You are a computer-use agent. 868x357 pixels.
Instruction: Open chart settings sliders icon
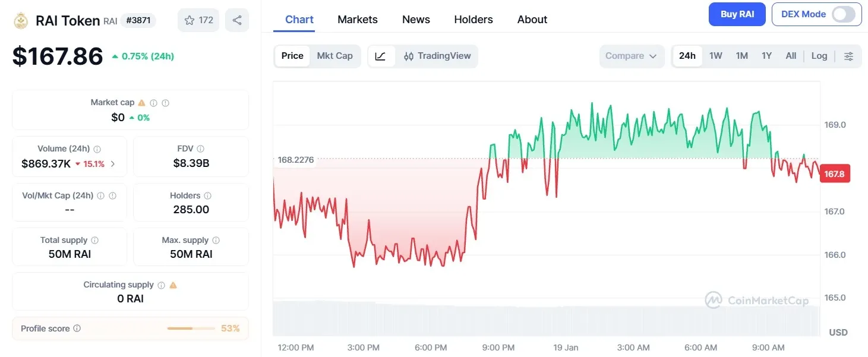(849, 56)
